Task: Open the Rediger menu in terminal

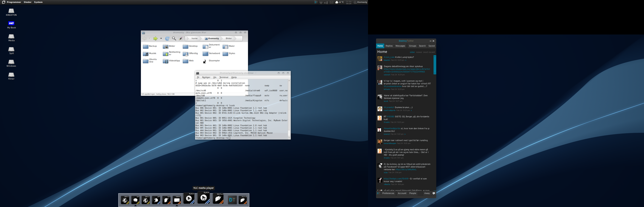Action: (x=206, y=77)
